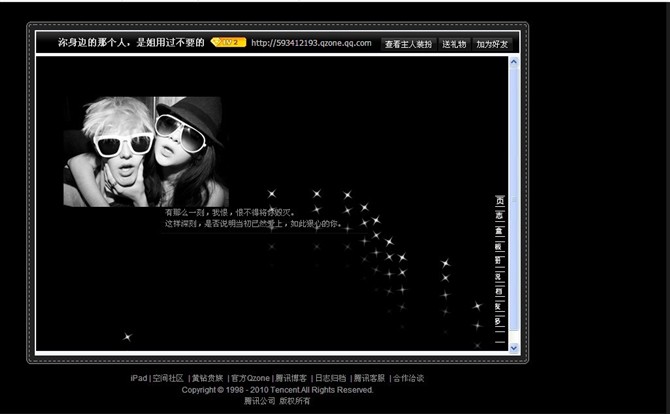Screen dimensions: 670x414
Task: Click the 送礼物 button
Action: [x=454, y=44]
